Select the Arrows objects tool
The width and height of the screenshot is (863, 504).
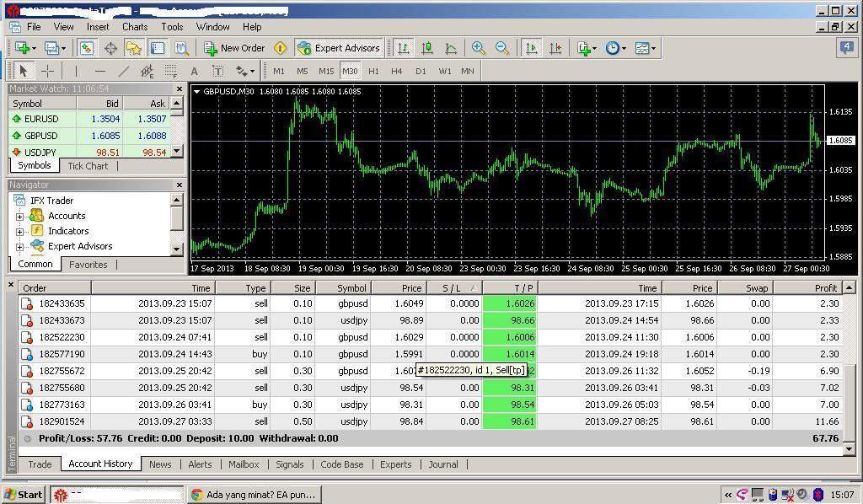pyautogui.click(x=242, y=71)
